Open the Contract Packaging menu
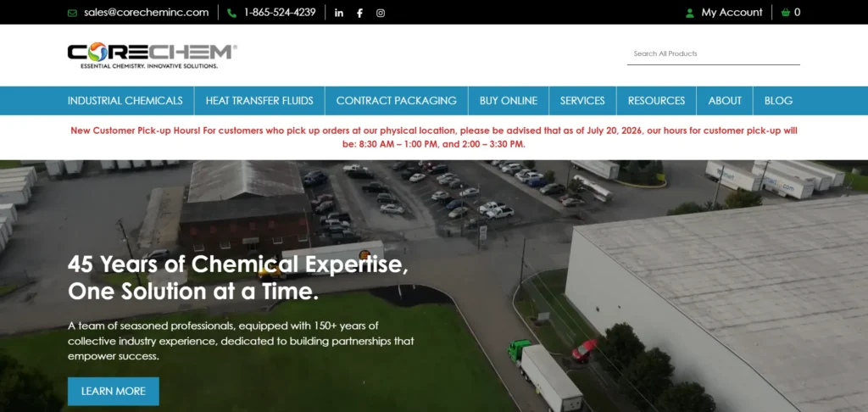This screenshot has height=412, width=868. (397, 101)
